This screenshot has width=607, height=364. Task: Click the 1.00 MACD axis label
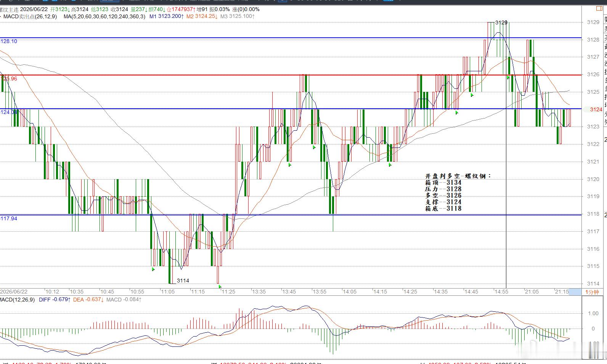(593, 313)
